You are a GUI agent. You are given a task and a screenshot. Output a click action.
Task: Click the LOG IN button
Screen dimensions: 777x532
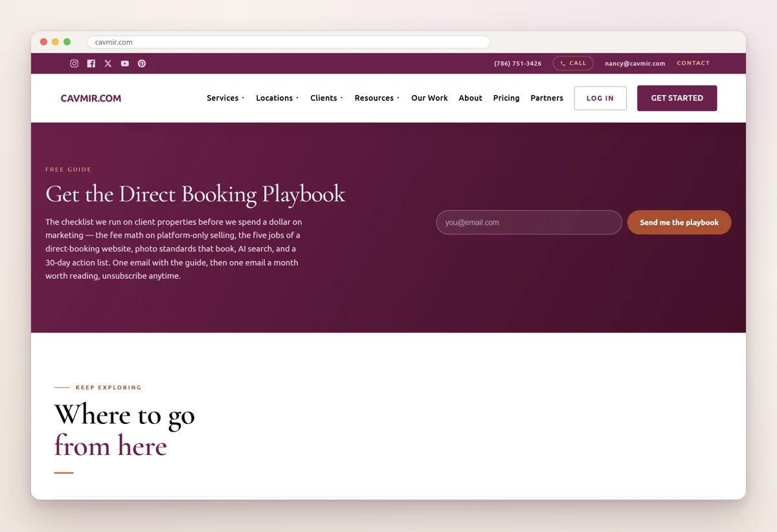click(x=600, y=98)
